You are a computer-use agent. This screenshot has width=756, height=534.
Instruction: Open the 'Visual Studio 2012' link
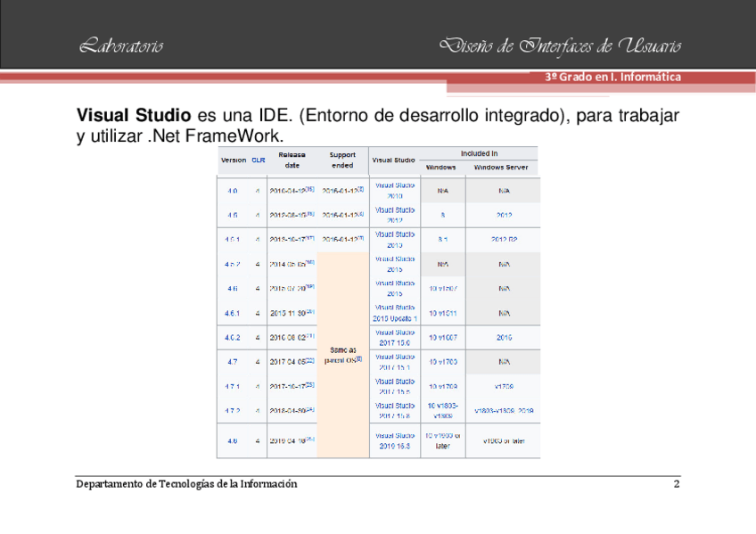point(395,216)
